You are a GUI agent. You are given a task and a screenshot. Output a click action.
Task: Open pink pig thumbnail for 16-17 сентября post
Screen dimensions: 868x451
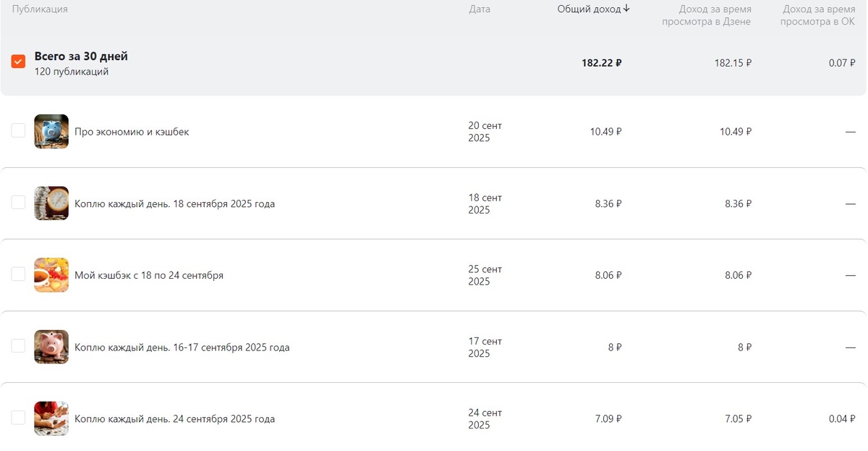51,347
